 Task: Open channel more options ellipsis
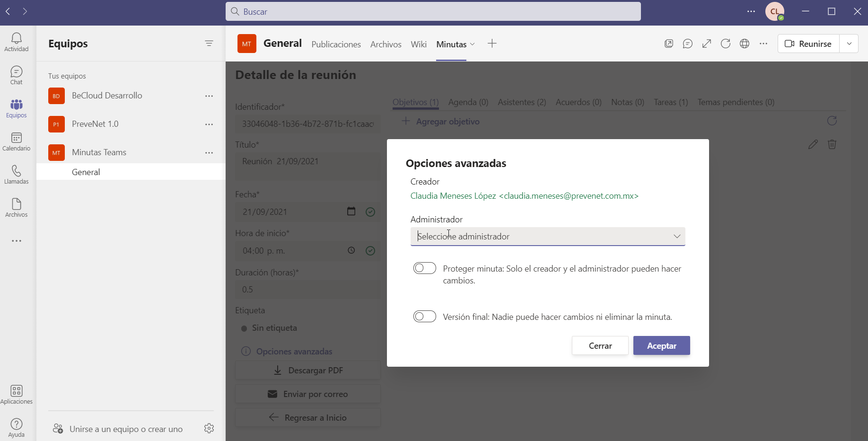pos(763,44)
